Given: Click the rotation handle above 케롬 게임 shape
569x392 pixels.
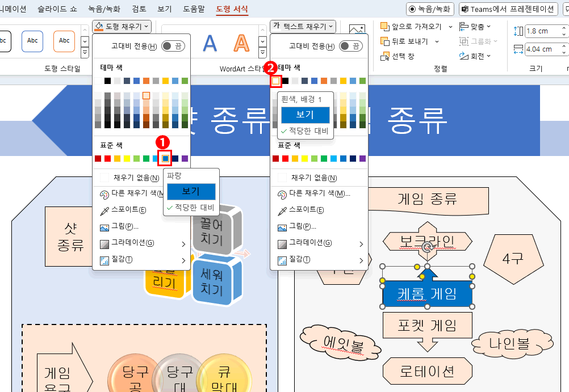Looking at the screenshot, I should click(428, 247).
